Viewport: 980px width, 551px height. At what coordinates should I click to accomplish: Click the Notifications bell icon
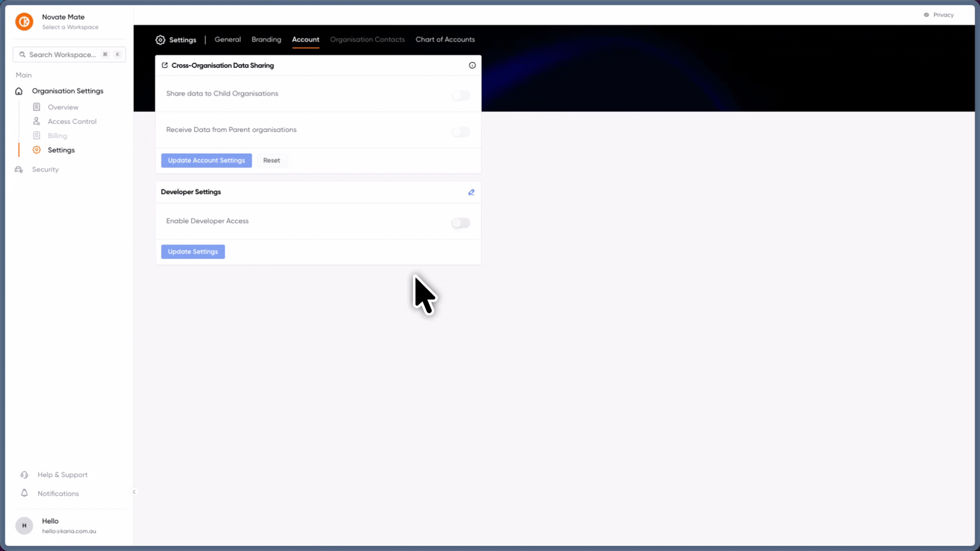[24, 493]
